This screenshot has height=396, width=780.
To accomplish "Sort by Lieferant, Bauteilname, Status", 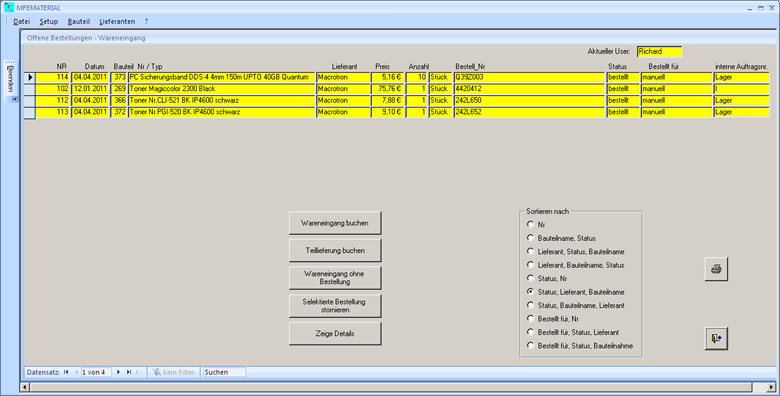I will [x=530, y=265].
